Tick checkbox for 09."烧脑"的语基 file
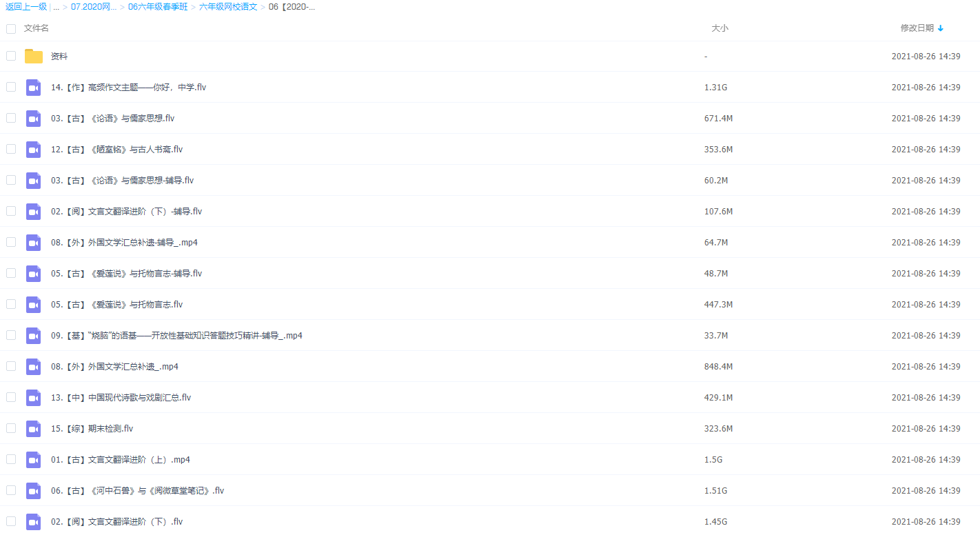 (11, 335)
